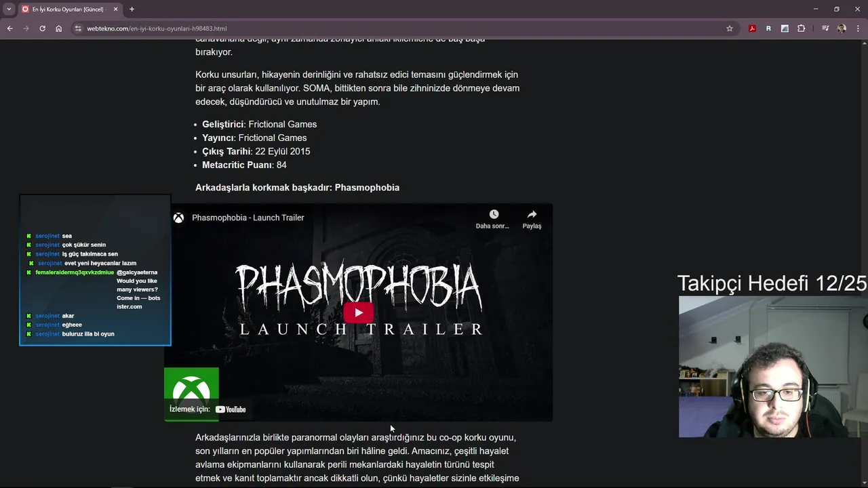
Task: Bookmark this page with the star icon
Action: point(730,28)
